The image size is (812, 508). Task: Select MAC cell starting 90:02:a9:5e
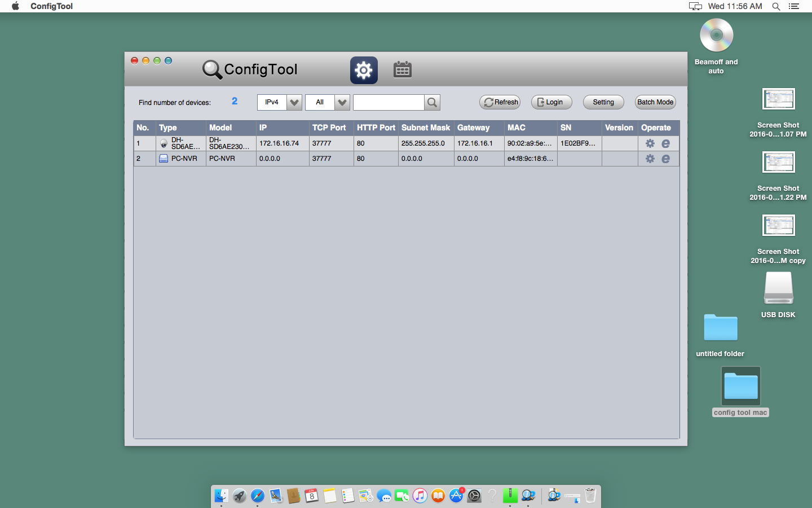point(531,143)
